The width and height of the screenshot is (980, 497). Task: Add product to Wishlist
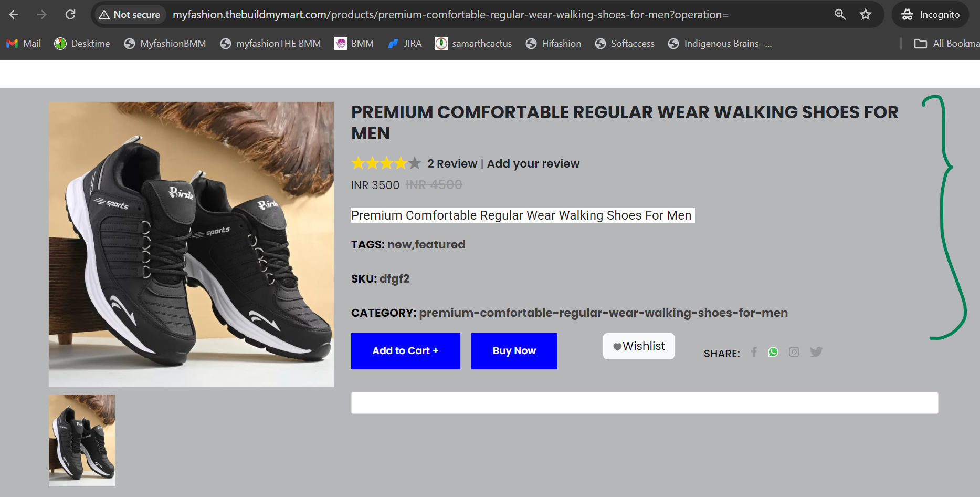click(x=639, y=346)
